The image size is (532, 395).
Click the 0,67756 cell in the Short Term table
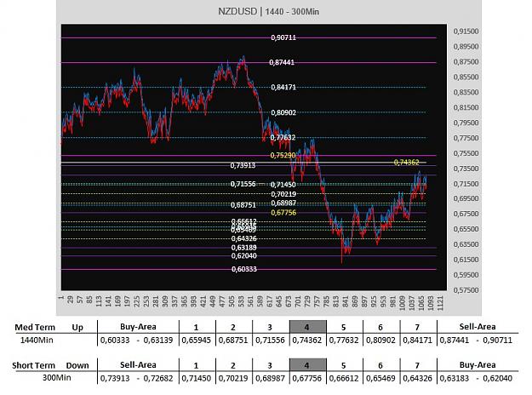click(306, 378)
